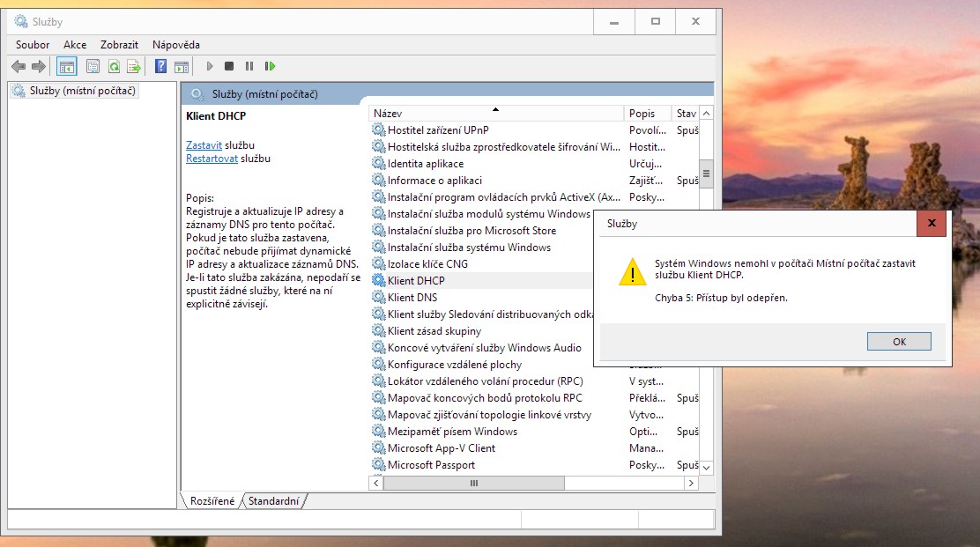
Task: Select Služby (místní počítač) in the tree
Action: [x=83, y=91]
